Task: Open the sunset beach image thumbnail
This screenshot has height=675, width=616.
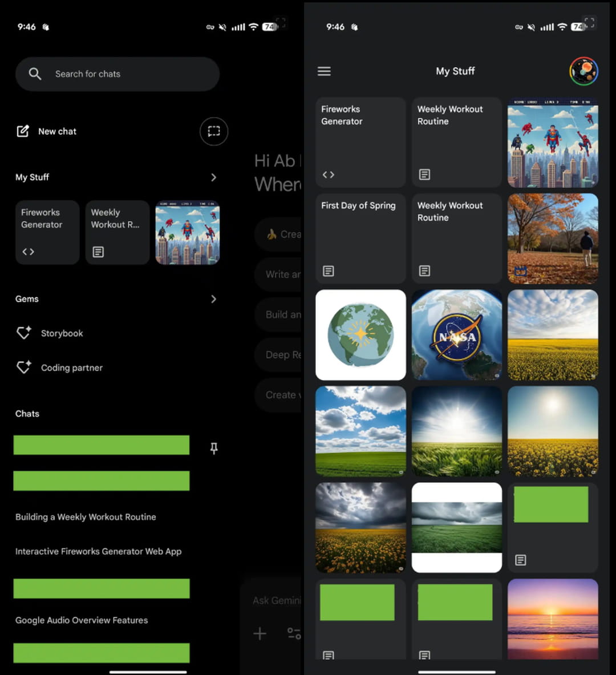Action: pyautogui.click(x=553, y=619)
